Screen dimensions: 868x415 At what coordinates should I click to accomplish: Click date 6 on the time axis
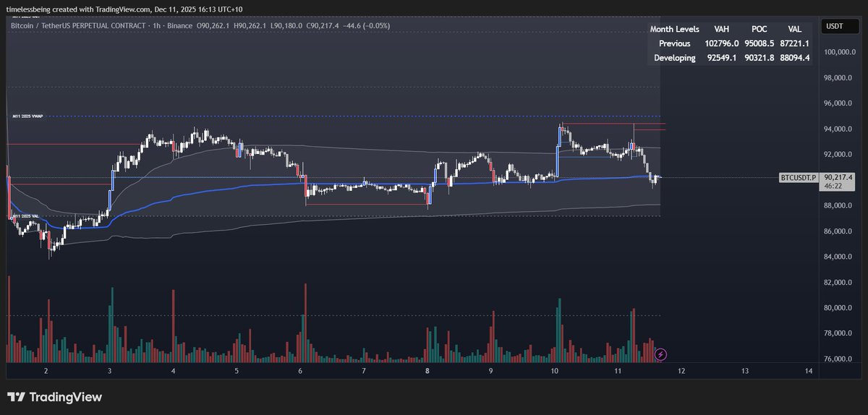[x=300, y=371]
